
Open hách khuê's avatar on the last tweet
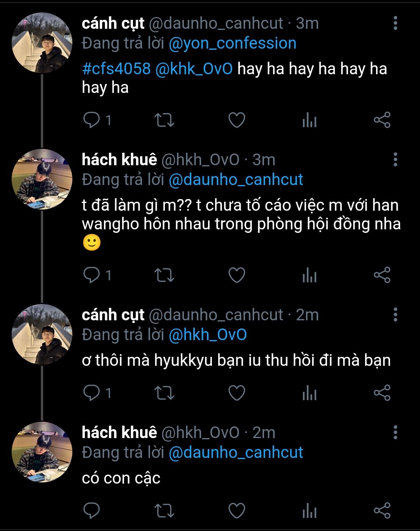[42, 452]
